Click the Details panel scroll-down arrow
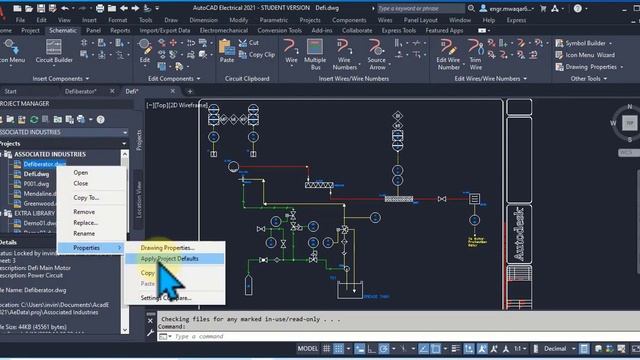640x360 pixels. (125, 330)
